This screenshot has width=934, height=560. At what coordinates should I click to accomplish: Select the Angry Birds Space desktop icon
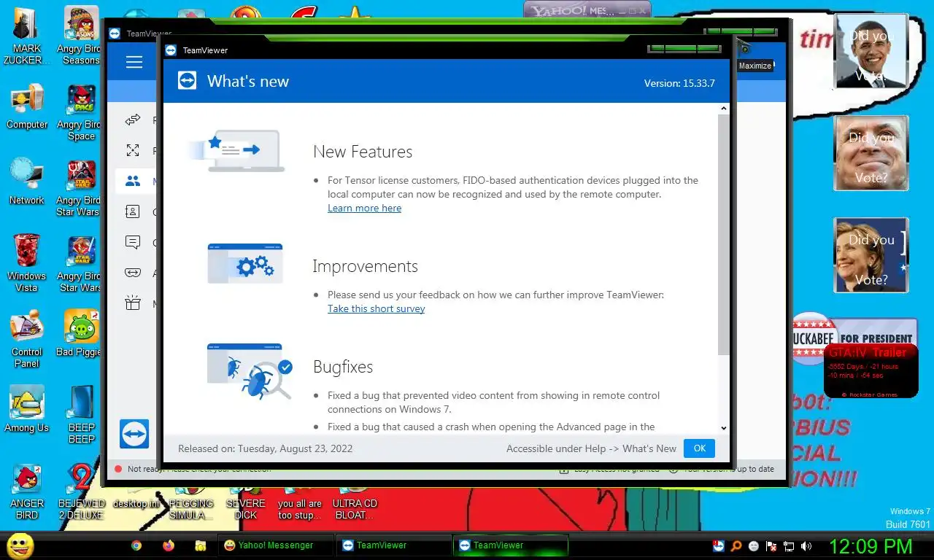(81, 112)
